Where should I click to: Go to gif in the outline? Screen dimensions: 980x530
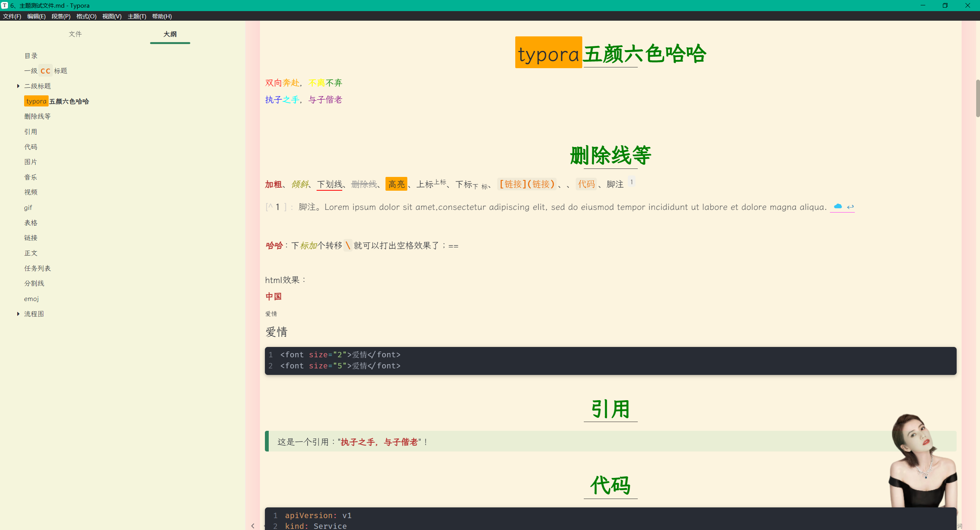28,208
